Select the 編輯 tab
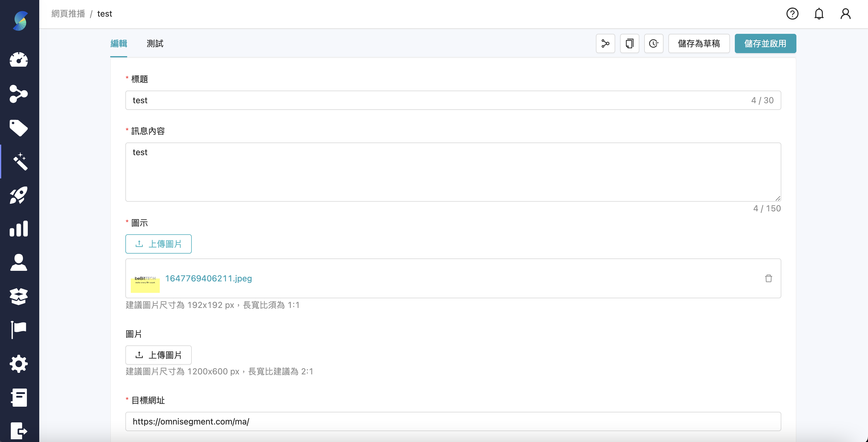 [119, 43]
